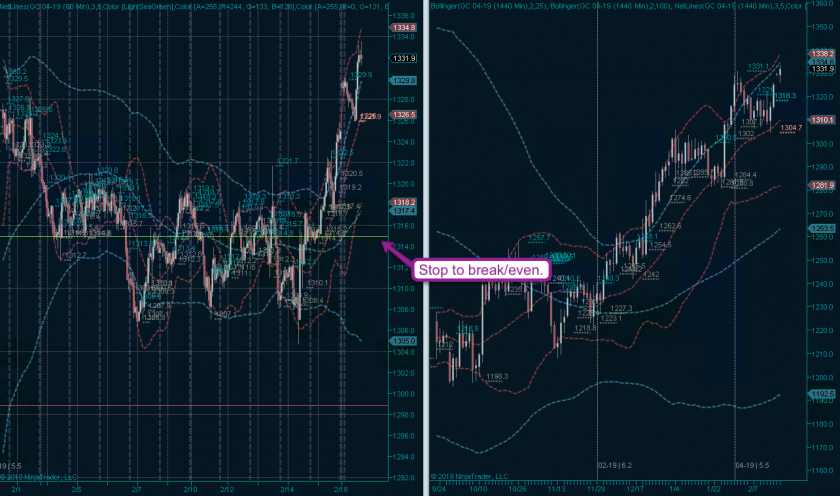Click the 11/13 date label
This screenshot has width=840, height=496.
(557, 489)
